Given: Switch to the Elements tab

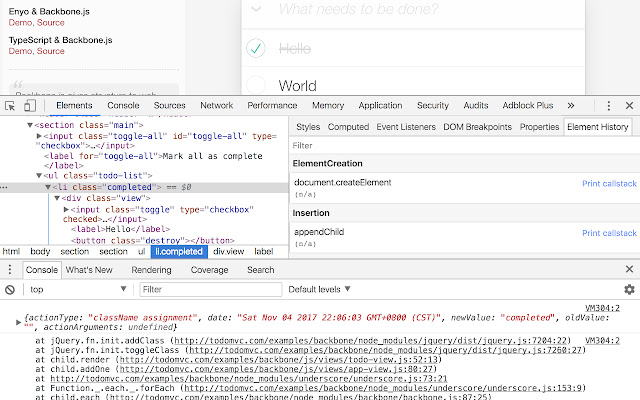Looking at the screenshot, I should coord(74,106).
